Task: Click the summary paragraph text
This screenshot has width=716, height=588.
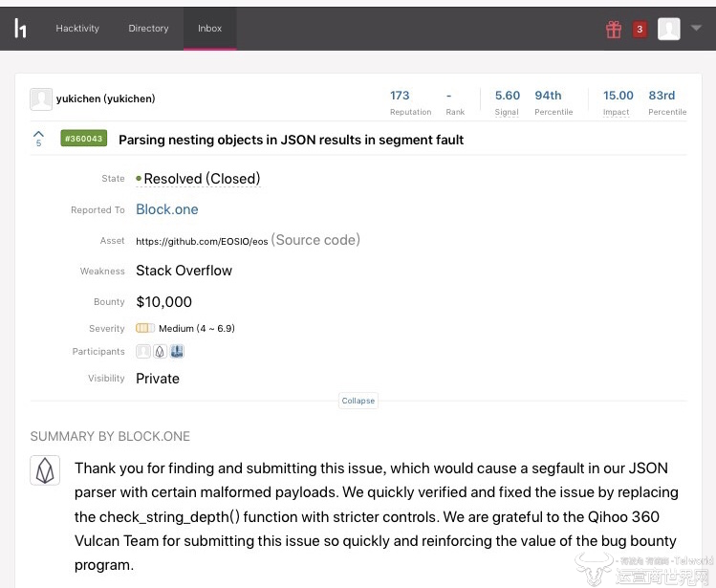Action: (x=377, y=516)
